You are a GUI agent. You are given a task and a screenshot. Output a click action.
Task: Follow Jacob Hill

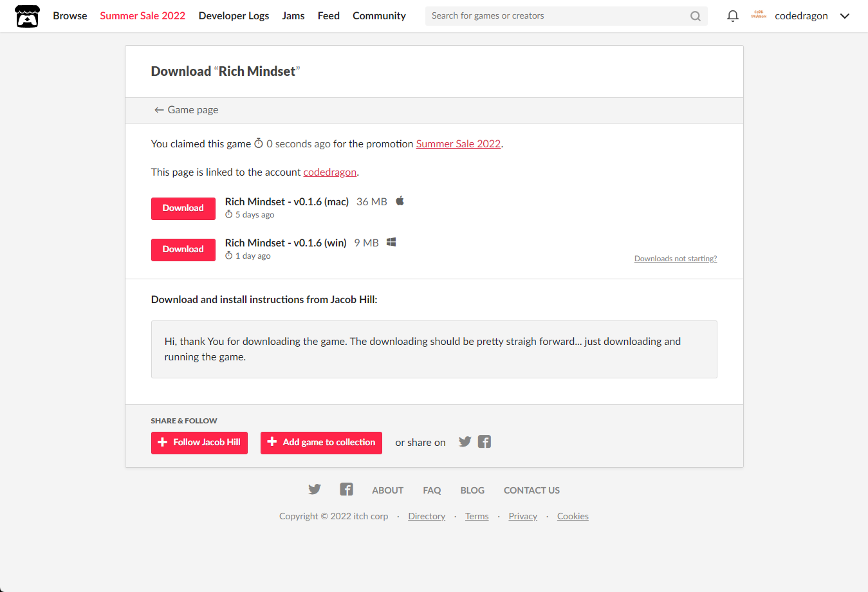(x=199, y=443)
